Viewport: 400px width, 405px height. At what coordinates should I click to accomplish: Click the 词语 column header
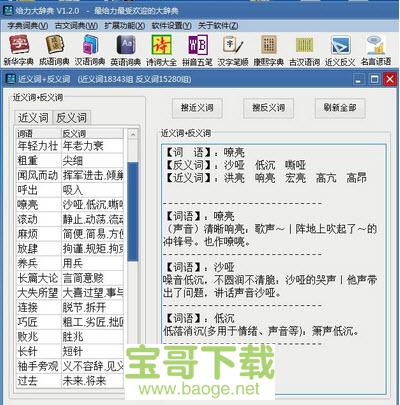[39, 134]
